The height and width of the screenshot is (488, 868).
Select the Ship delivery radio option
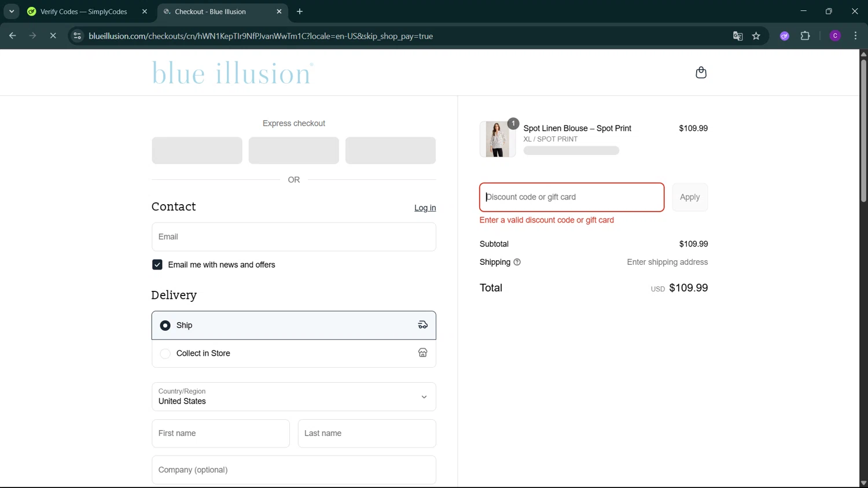(x=165, y=326)
